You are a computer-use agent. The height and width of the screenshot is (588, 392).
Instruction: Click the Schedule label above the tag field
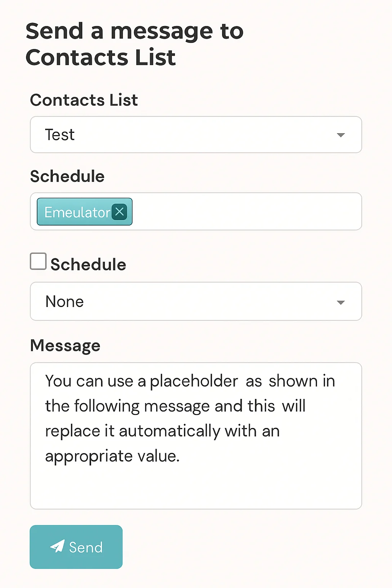click(x=67, y=176)
